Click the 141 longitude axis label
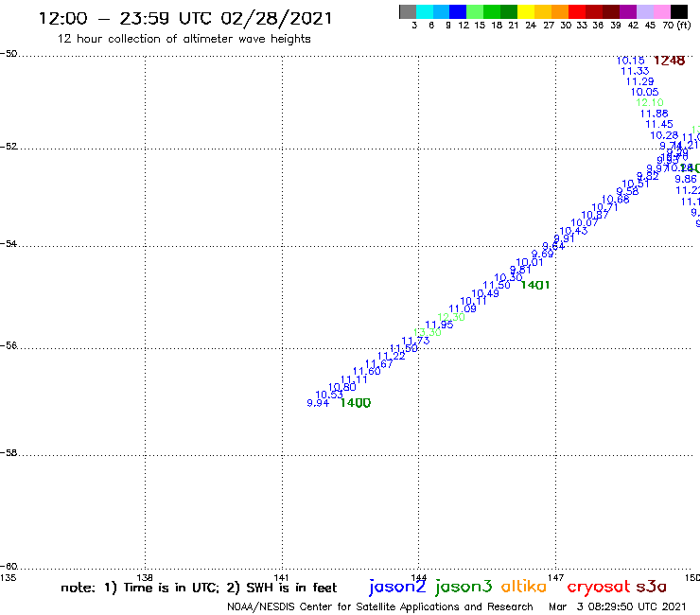Screen dimensions: 700x615 [x=282, y=577]
